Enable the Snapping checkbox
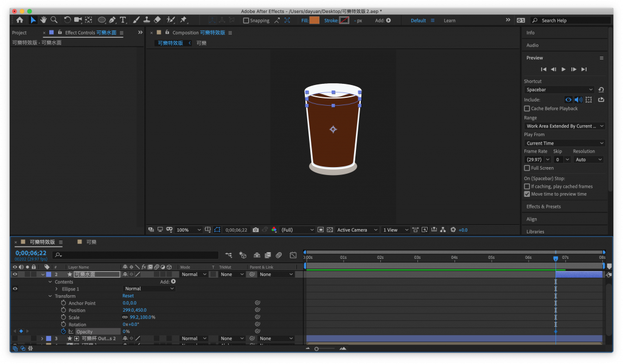The width and height of the screenshot is (623, 364). pyautogui.click(x=246, y=21)
